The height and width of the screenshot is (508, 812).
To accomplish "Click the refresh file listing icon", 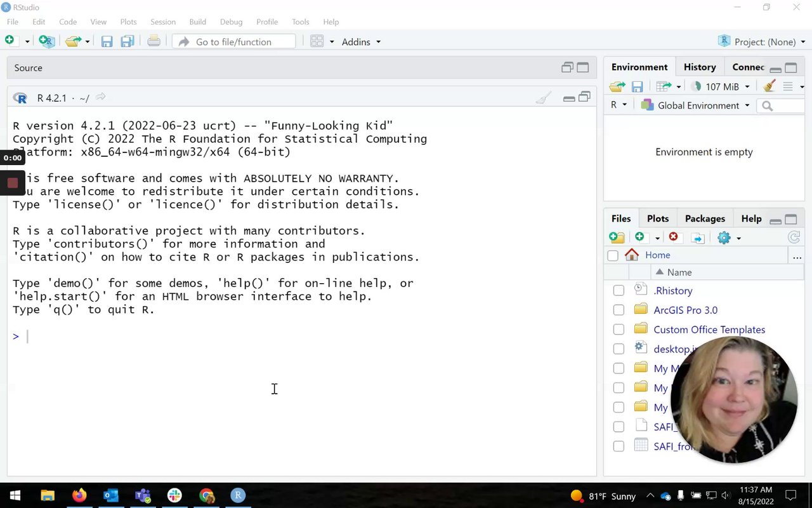I will 794,237.
